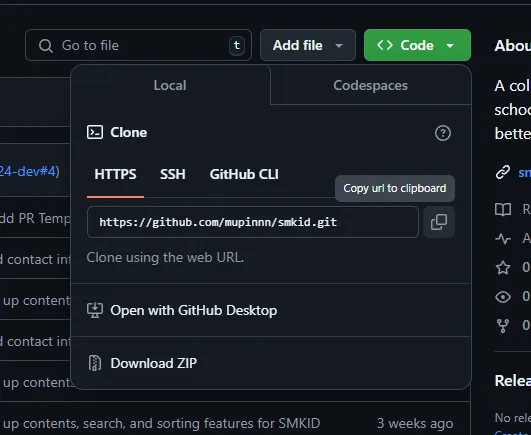531x435 pixels.
Task: Click the Readme book icon in sidebar
Action: coord(503,210)
